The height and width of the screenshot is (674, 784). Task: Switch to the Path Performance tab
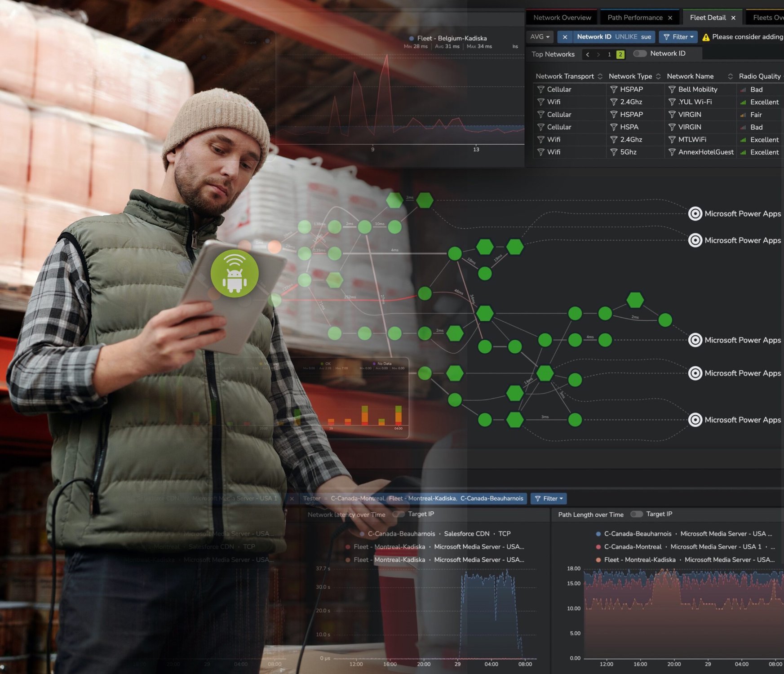click(635, 18)
